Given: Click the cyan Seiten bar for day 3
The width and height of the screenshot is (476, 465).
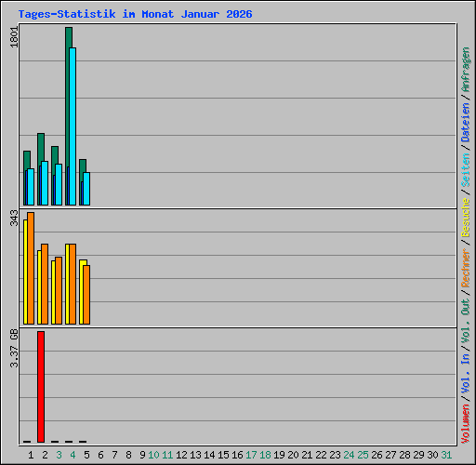Looking at the screenshot, I should pyautogui.click(x=59, y=184).
